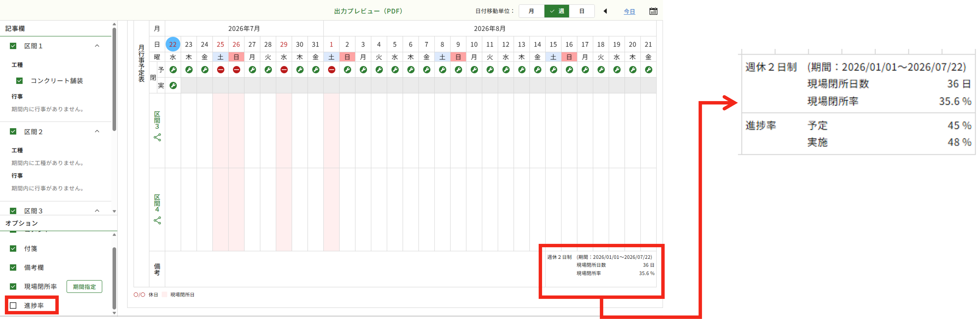This screenshot has width=980, height=319.
Task: Click the 現場閉所日数 36 日 text
Action: [x=615, y=265]
